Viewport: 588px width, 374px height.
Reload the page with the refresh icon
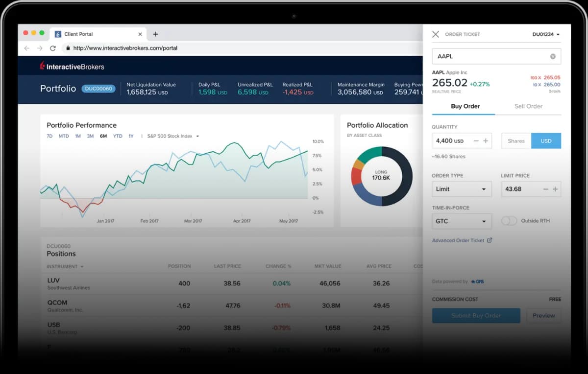(x=53, y=48)
